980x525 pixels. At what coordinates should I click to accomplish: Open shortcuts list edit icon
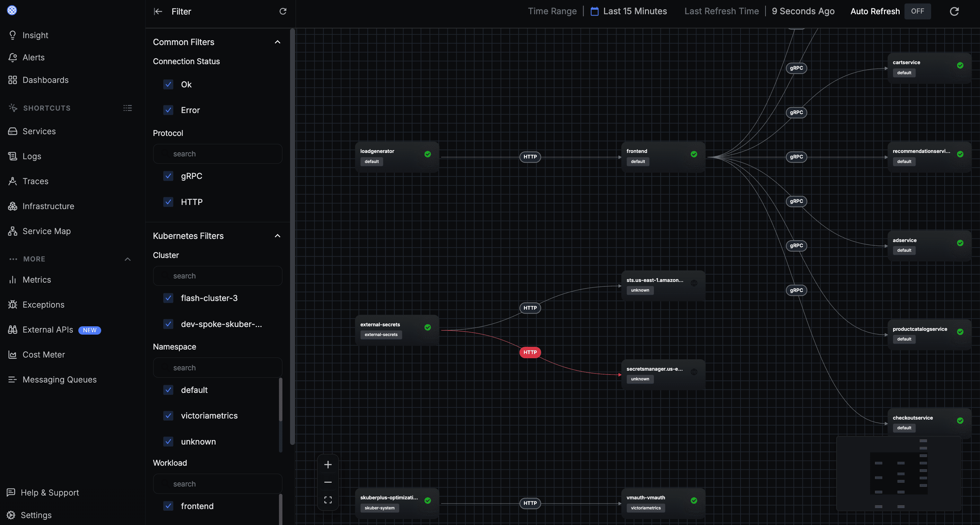[x=128, y=108]
